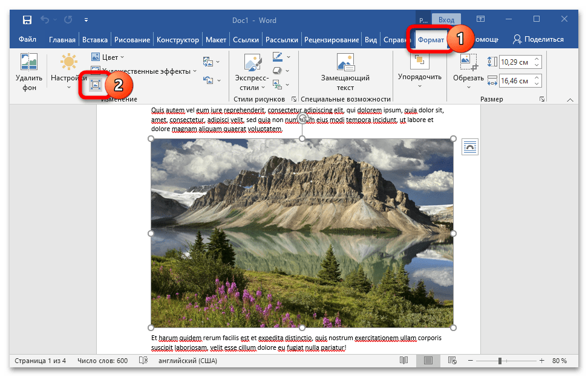This screenshot has width=588, height=377.
Task: Open Layout Options button beside the image
Action: click(470, 146)
